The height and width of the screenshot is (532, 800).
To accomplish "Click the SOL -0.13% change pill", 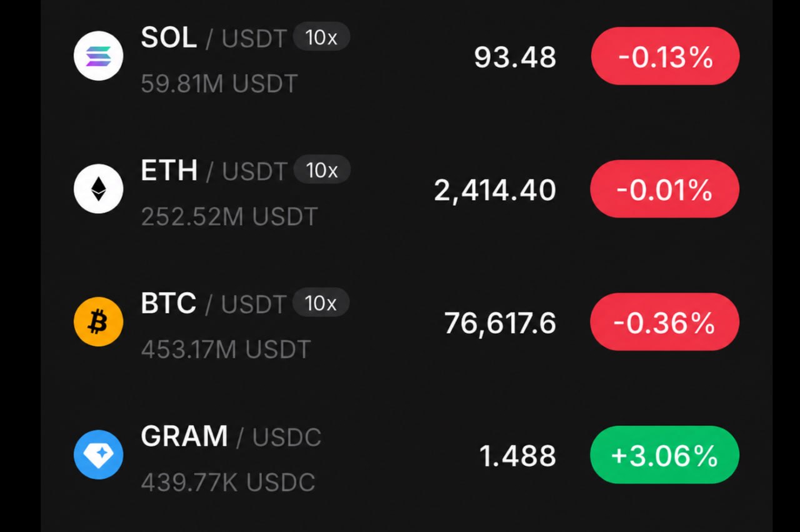I will pyautogui.click(x=665, y=56).
